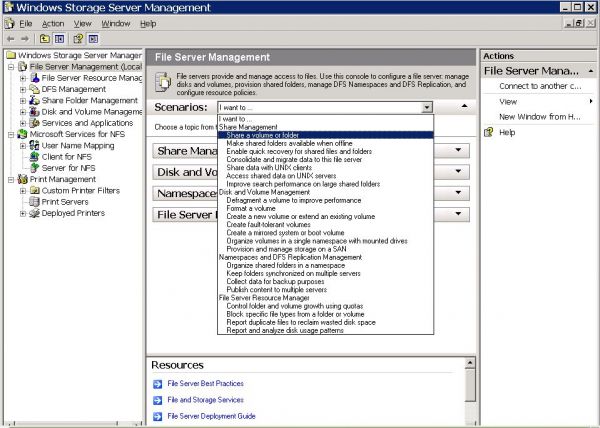The width and height of the screenshot is (600, 428).
Task: Expand the Disk and Volume section arrow
Action: pyautogui.click(x=458, y=171)
